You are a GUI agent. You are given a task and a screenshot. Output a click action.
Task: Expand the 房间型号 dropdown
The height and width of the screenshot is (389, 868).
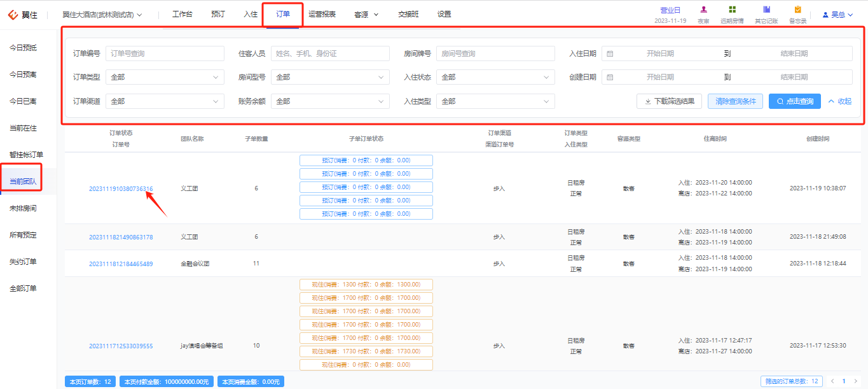(x=330, y=77)
